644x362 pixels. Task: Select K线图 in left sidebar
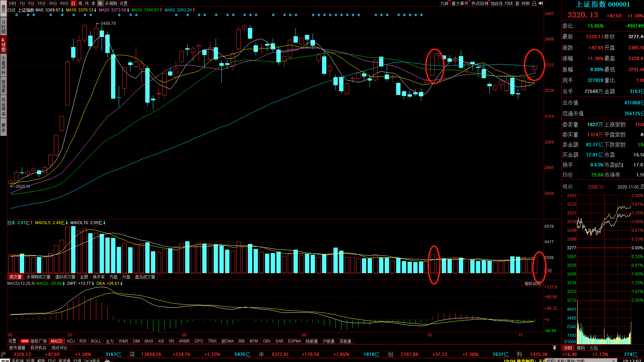click(x=3, y=45)
